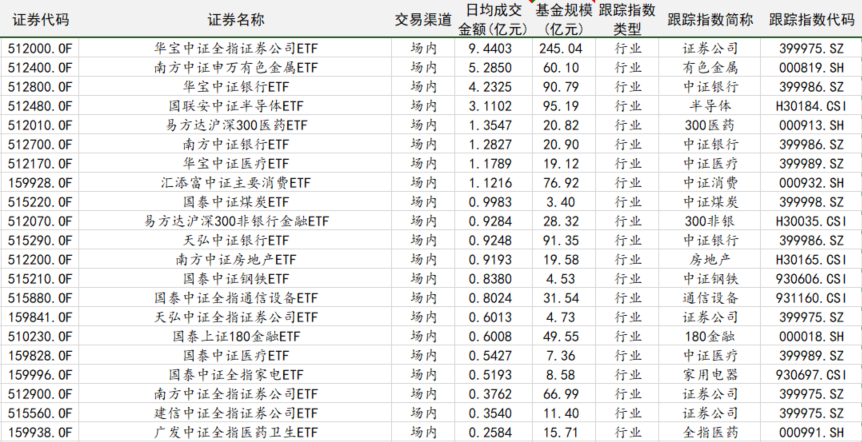Click 国泰中证全指通信设备ETF

click(236, 298)
